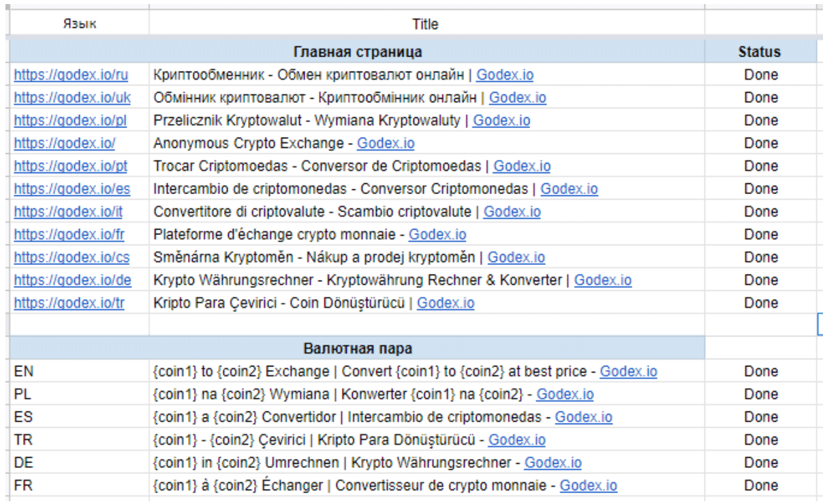Image resolution: width=823 pixels, height=504 pixels.
Task: Select the Status header cell
Action: (760, 52)
